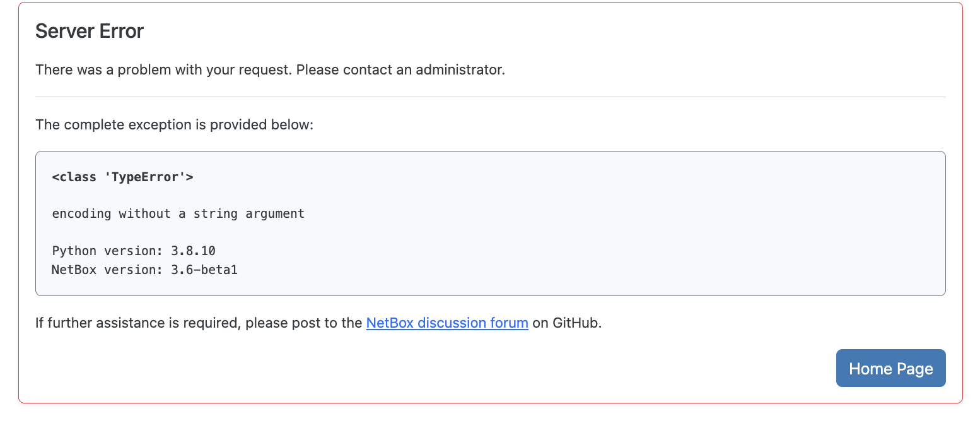980x423 pixels.
Task: Click inside the exception details box
Action: pyautogui.click(x=491, y=224)
